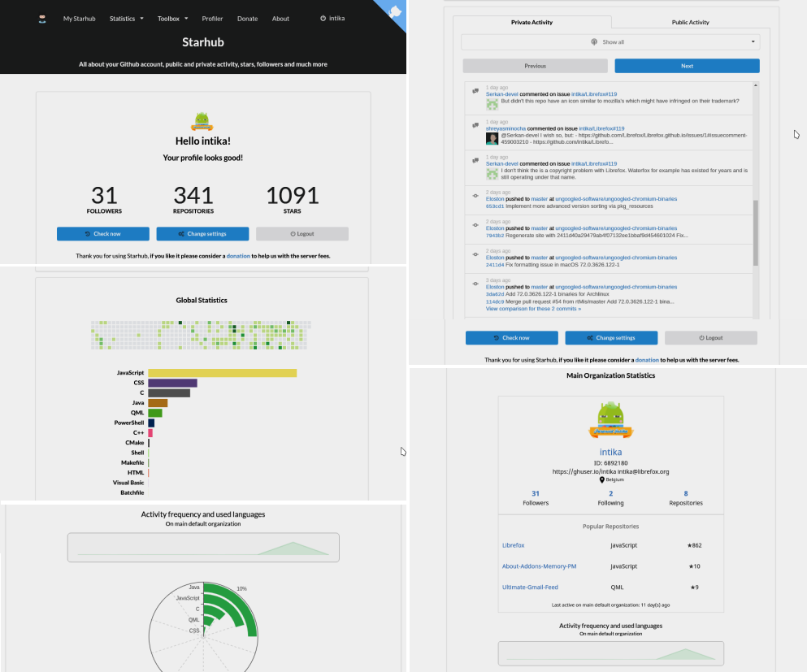Click the left activity frequency sparkline chart
Image resolution: width=807 pixels, height=672 pixels.
click(x=203, y=548)
